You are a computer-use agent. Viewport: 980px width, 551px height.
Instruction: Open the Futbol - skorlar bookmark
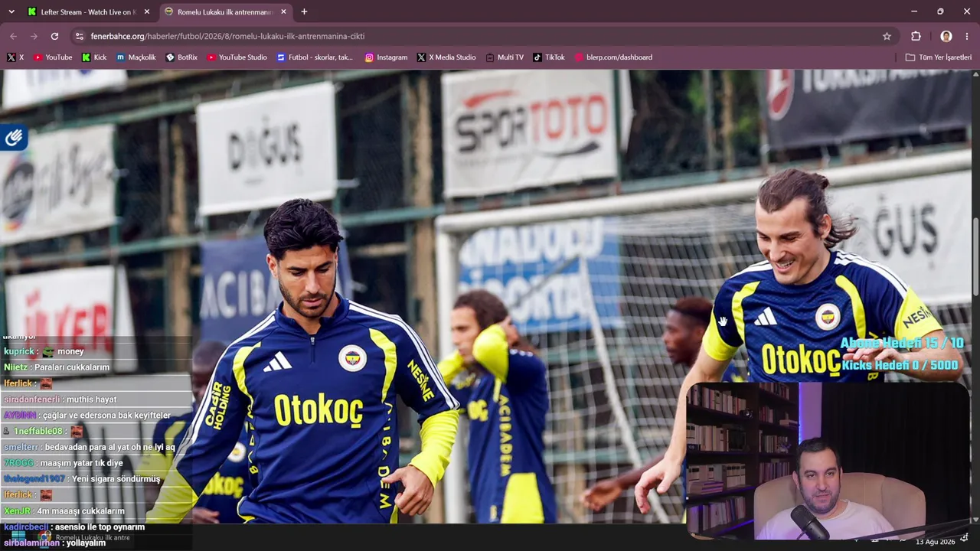click(315, 57)
